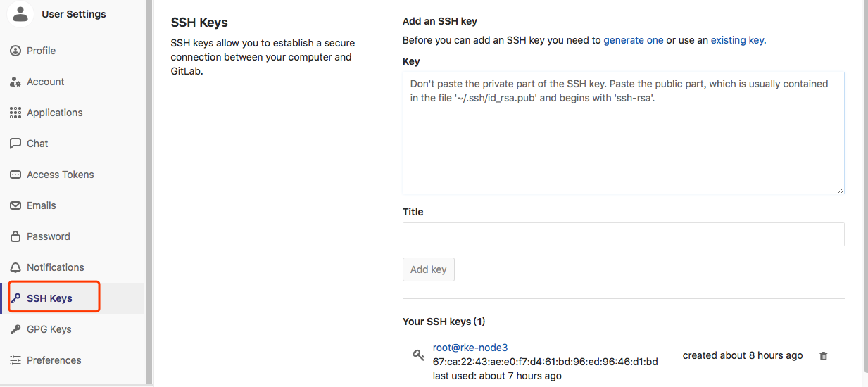Viewport: 868px width, 387px height.
Task: Click the Access Tokens icon
Action: 15,175
